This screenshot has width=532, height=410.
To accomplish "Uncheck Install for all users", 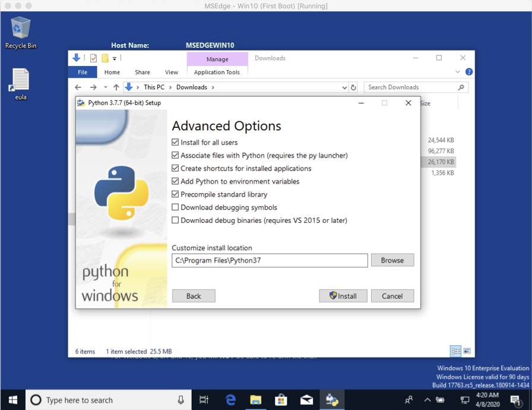I will [x=175, y=143].
